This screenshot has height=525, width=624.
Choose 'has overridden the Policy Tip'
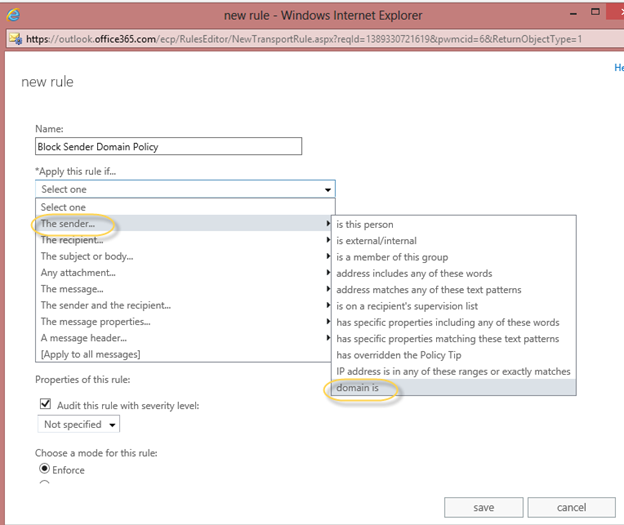click(454, 355)
